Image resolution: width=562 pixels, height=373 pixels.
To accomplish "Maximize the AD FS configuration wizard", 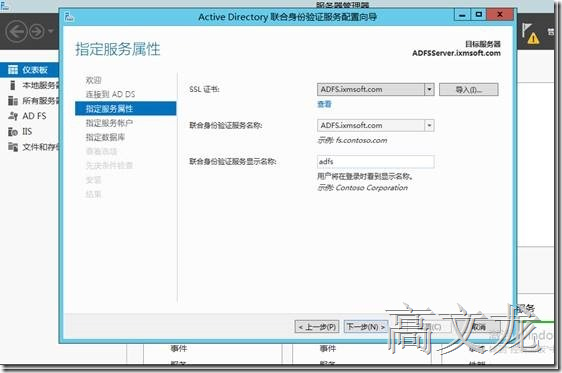I will click(478, 15).
